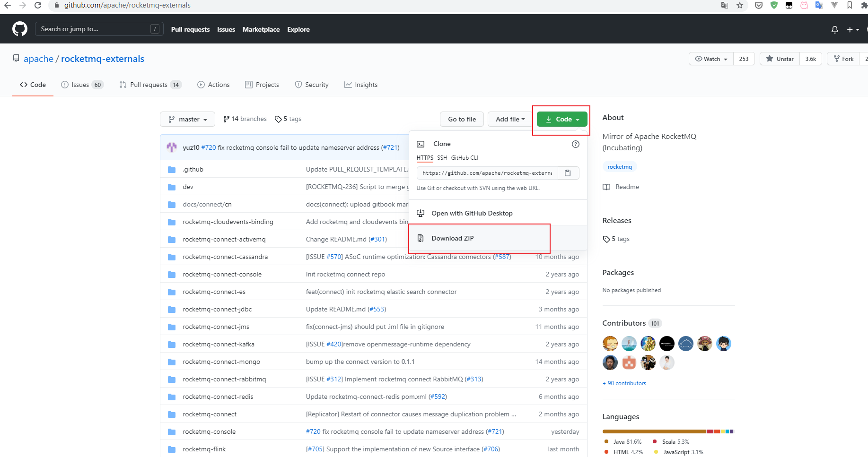The height and width of the screenshot is (457, 868).
Task: Click the apache owner link
Action: click(x=38, y=59)
